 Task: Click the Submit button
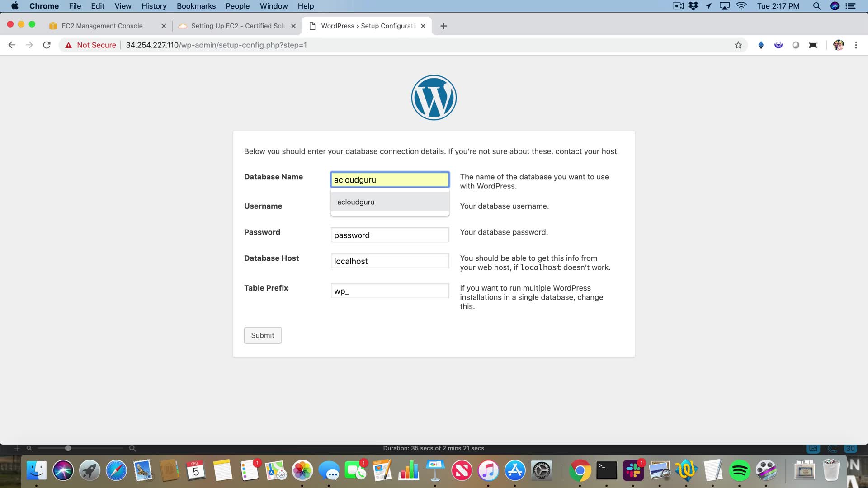263,335
